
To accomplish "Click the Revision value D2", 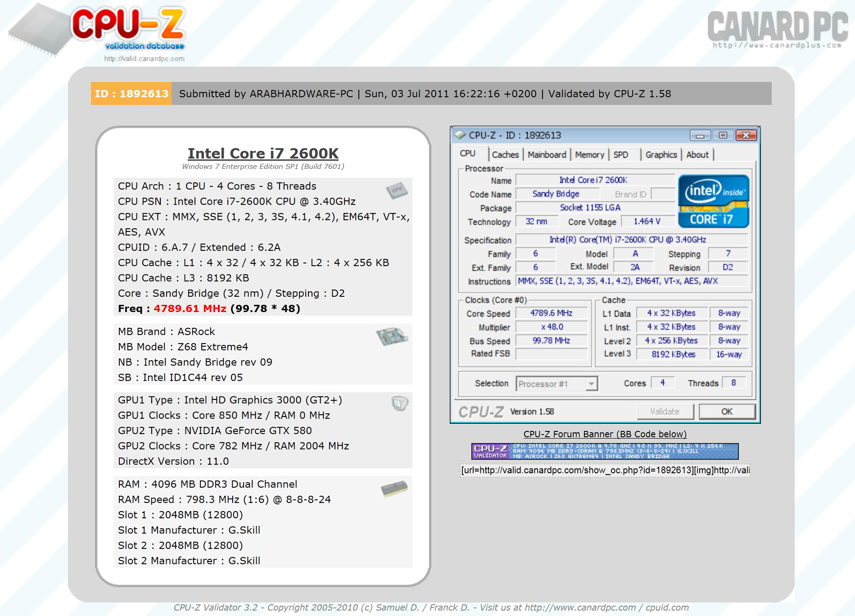I will (x=728, y=267).
